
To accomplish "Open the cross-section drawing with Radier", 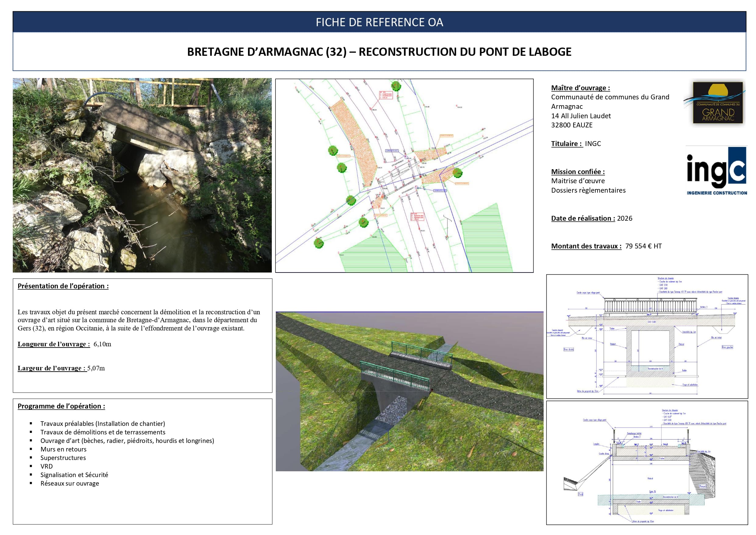I will tap(647, 462).
